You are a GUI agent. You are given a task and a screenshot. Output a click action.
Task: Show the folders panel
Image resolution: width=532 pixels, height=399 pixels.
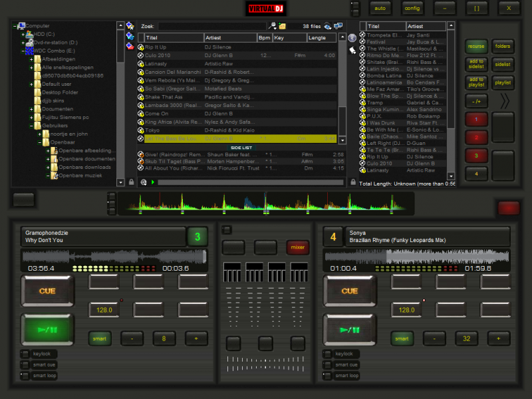click(503, 46)
